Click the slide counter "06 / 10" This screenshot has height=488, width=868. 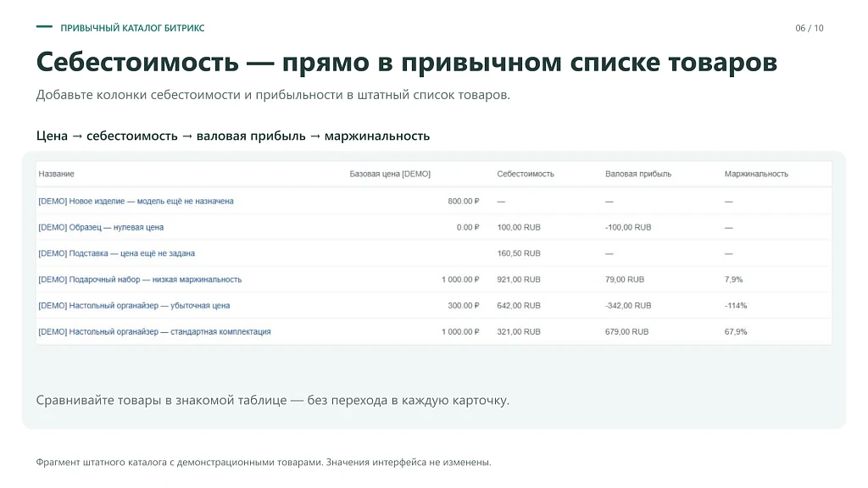810,28
